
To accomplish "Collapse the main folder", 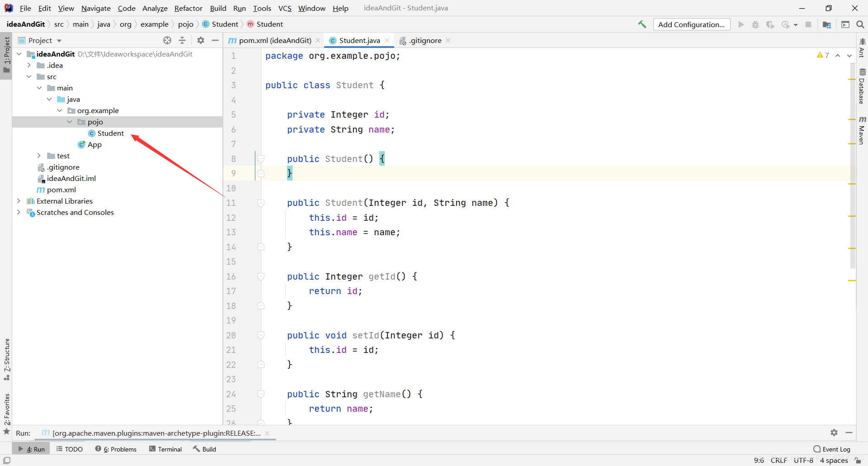I will click(x=39, y=88).
